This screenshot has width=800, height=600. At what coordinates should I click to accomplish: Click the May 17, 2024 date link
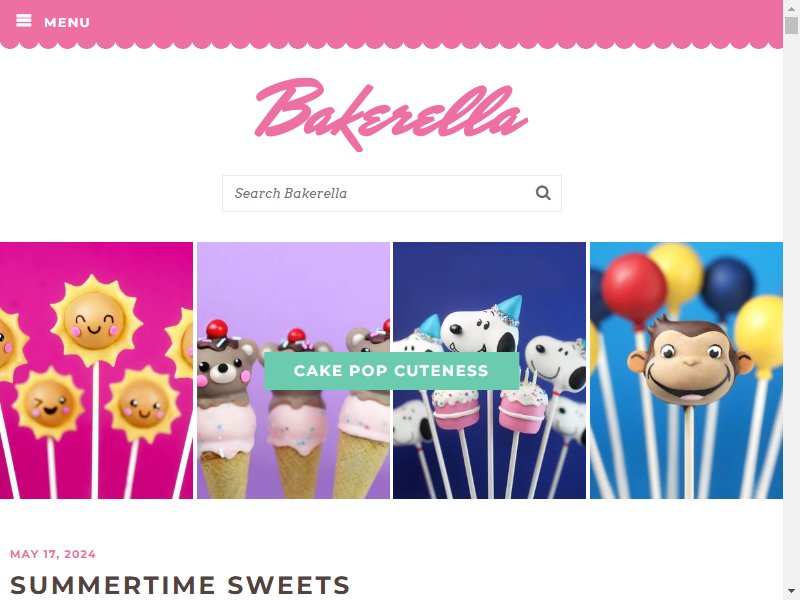53,554
